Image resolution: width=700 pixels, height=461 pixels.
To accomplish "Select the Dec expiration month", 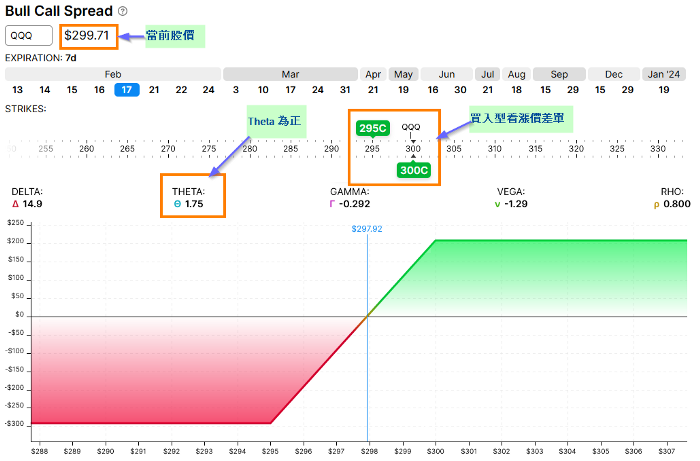I will point(613,74).
